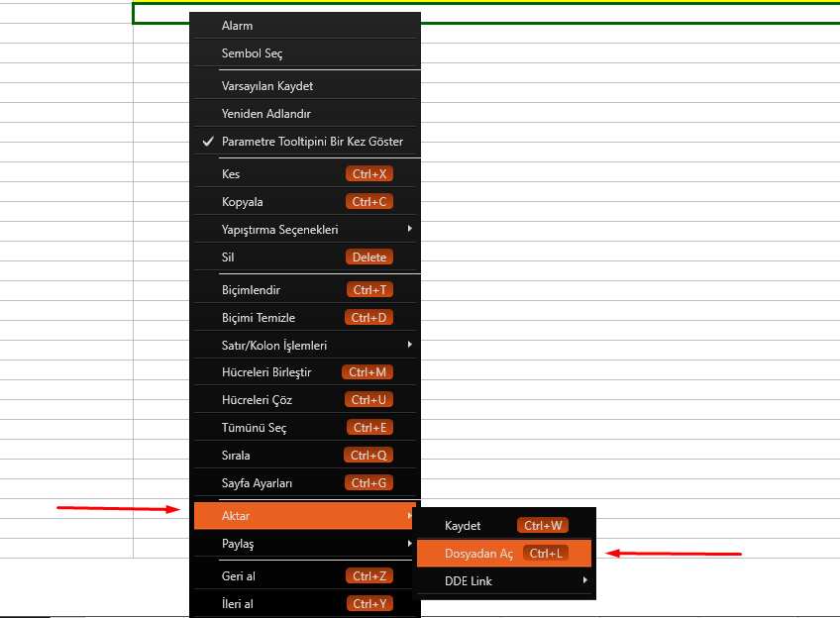Open Biçimlendir formatting option
Viewport: 840px width, 618px height.
pos(252,290)
